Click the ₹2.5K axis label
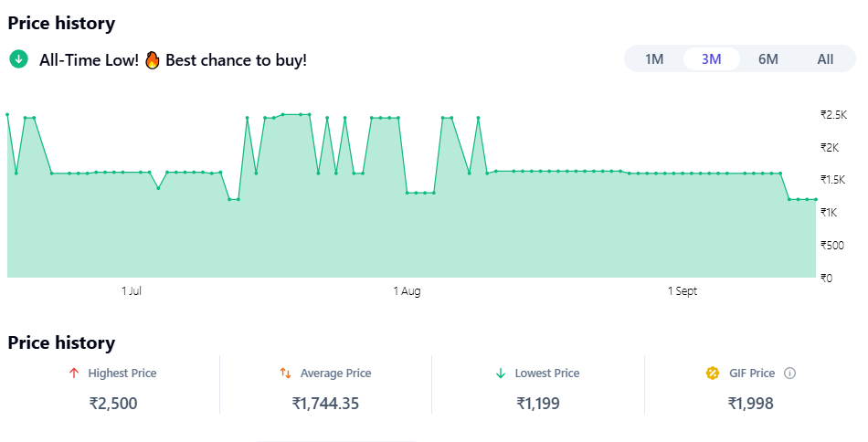 833,115
